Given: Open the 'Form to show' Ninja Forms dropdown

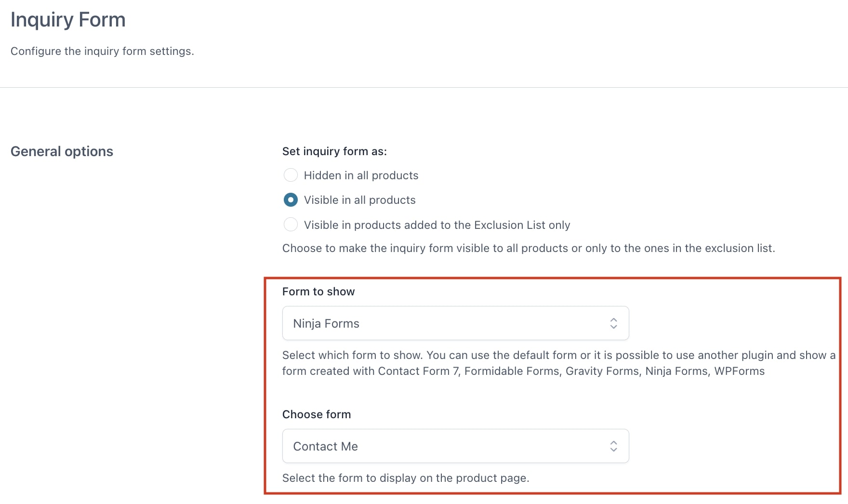Looking at the screenshot, I should coord(455,323).
